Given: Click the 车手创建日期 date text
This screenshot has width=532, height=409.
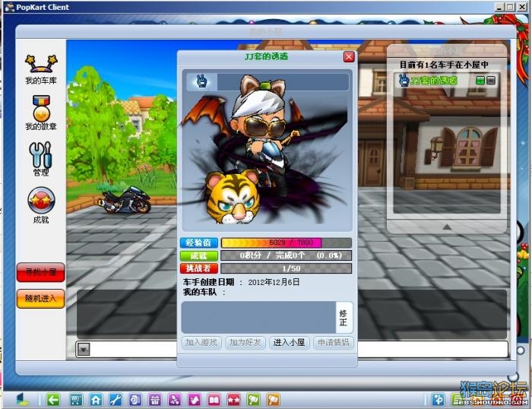Looking at the screenshot, I should pos(241,282).
